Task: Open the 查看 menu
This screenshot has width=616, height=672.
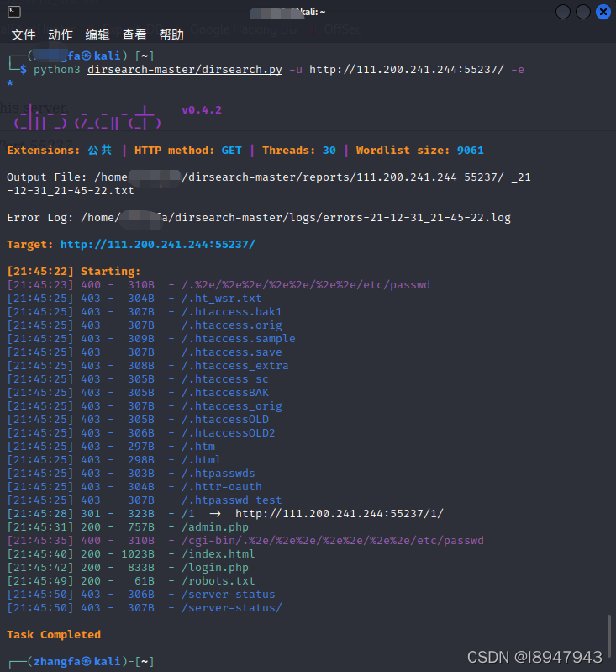Action: point(134,34)
